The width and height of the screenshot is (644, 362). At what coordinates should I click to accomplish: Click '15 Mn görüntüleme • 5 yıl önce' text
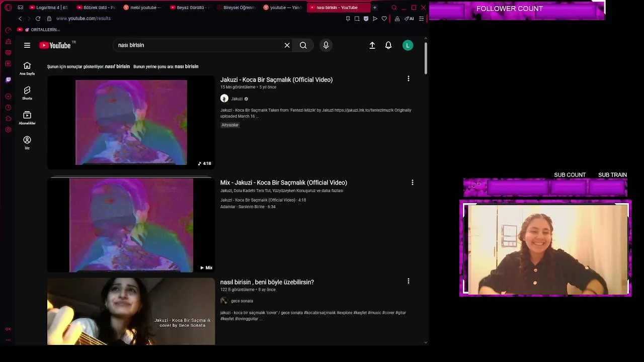[248, 87]
